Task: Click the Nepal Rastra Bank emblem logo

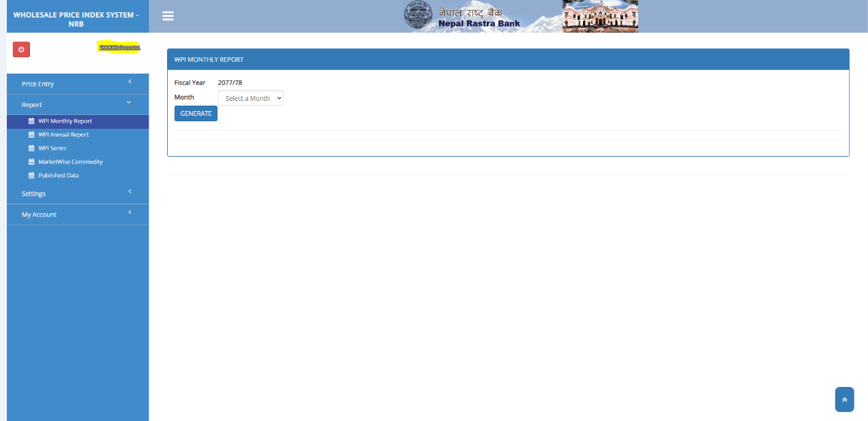Action: (418, 16)
